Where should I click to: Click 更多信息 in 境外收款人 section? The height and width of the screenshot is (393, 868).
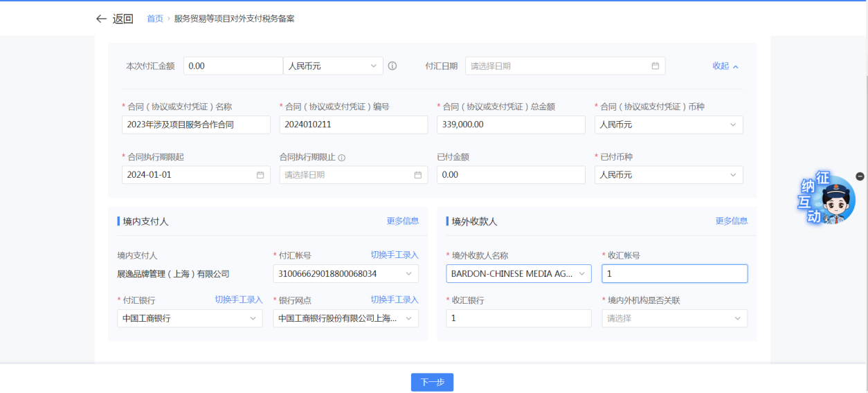point(731,221)
